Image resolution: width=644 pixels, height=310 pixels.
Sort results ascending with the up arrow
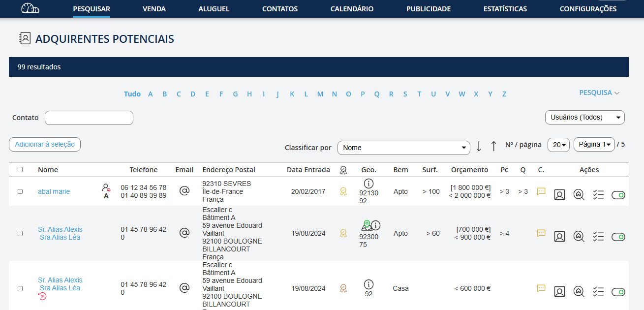(x=493, y=146)
